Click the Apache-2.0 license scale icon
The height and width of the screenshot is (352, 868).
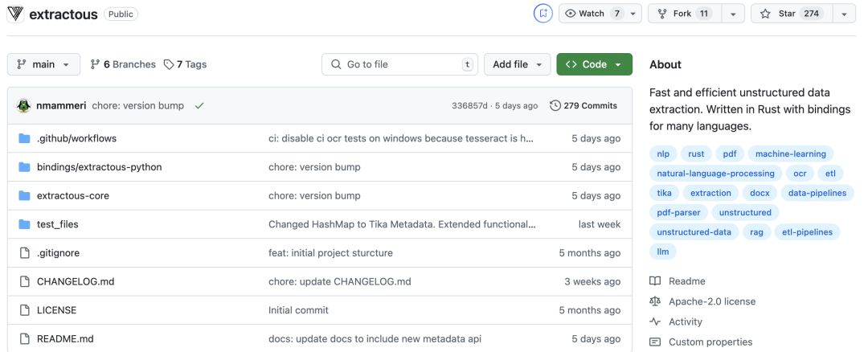pos(655,301)
